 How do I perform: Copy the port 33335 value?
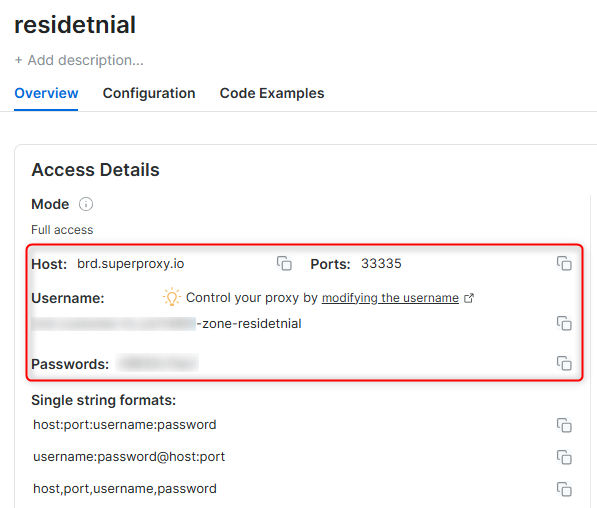coord(564,263)
